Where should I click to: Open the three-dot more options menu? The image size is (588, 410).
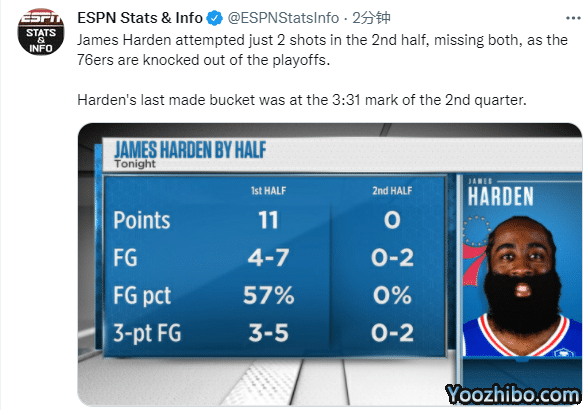[x=573, y=18]
